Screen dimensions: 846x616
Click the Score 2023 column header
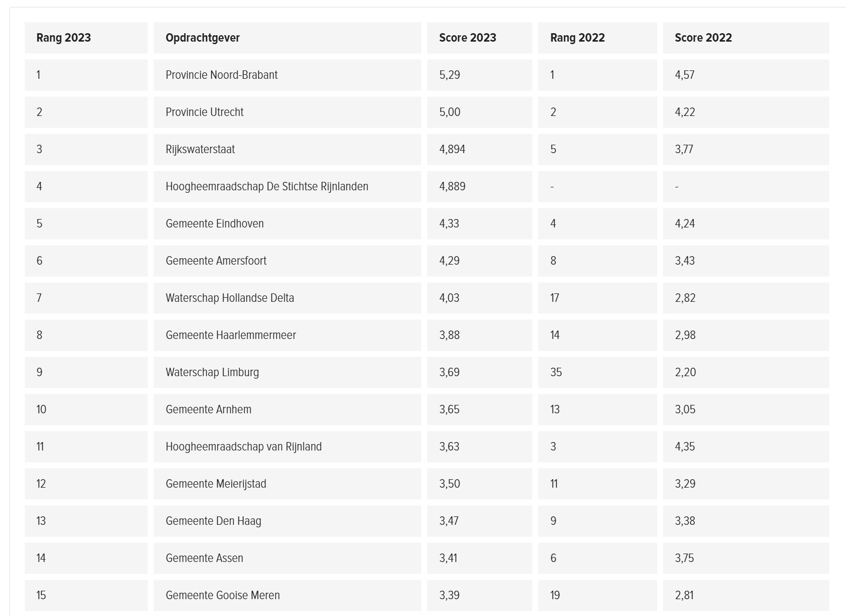[x=467, y=38]
